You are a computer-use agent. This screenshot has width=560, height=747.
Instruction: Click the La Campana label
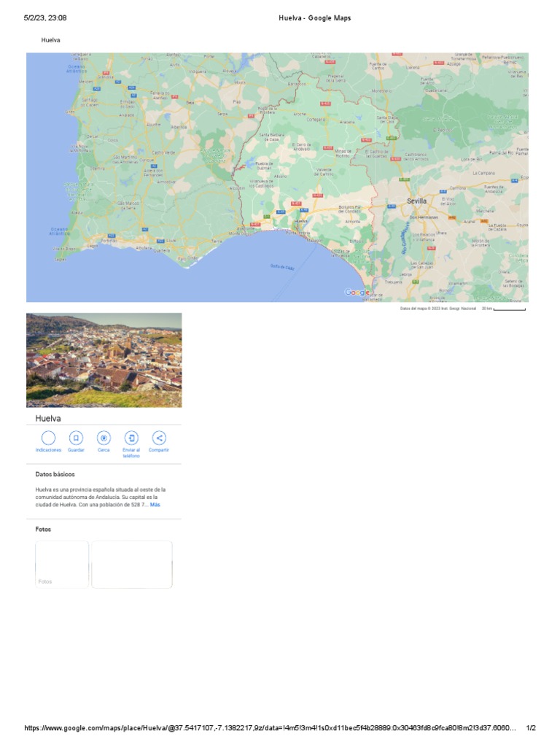coord(483,174)
